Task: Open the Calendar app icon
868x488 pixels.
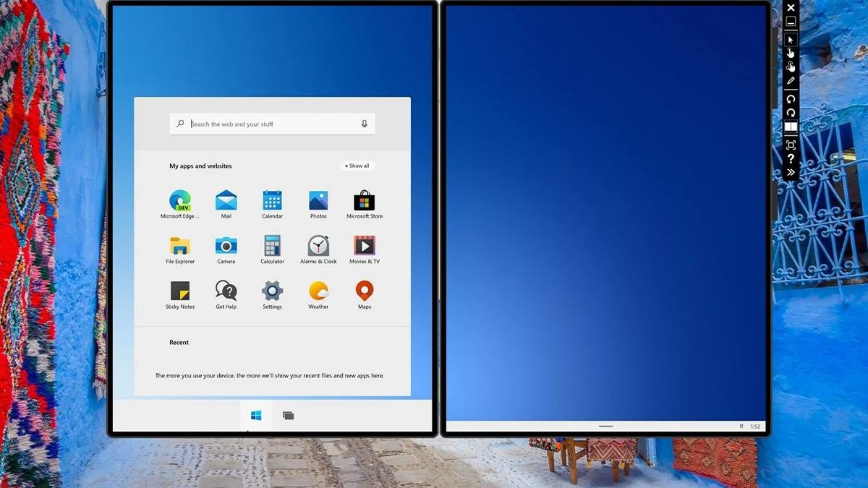Action: [272, 201]
